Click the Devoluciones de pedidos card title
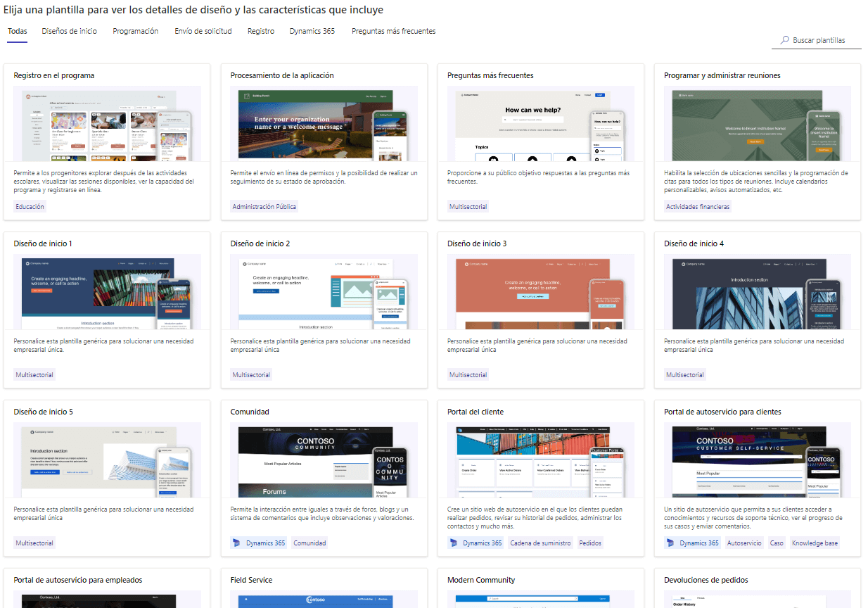Screen dimensions: 868x608 click(x=706, y=580)
